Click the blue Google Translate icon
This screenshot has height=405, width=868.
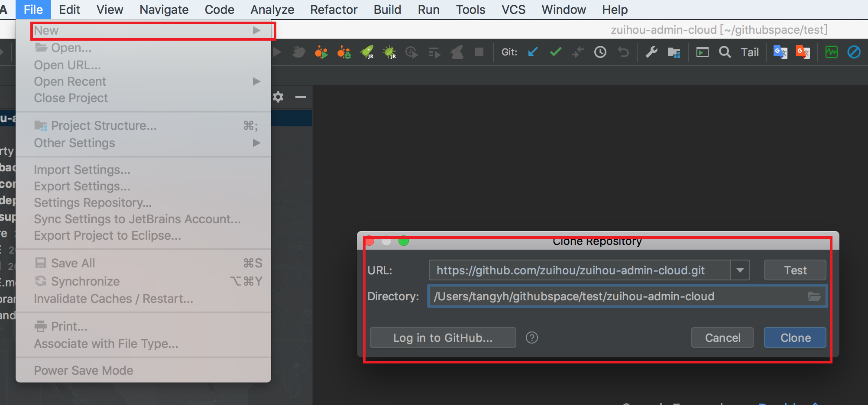(781, 52)
